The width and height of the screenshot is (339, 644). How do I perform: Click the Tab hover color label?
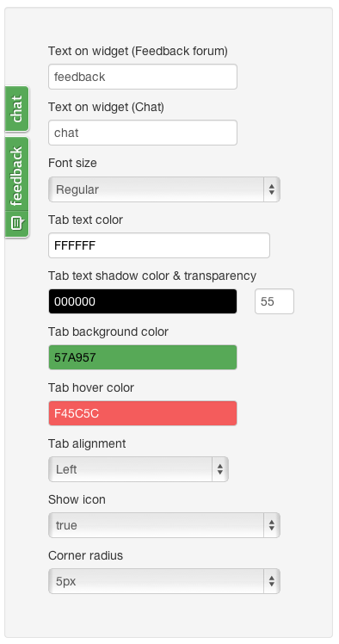[x=91, y=387]
